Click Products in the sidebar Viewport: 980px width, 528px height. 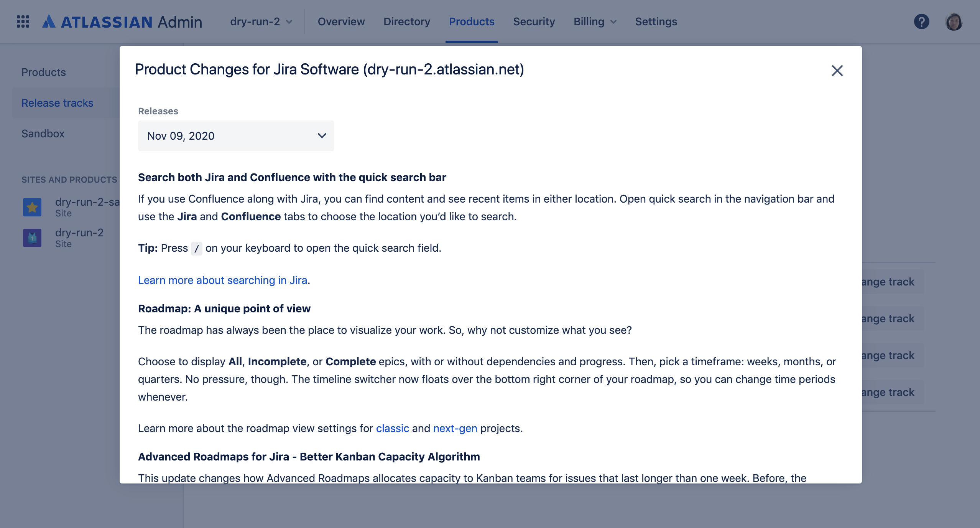(x=44, y=72)
